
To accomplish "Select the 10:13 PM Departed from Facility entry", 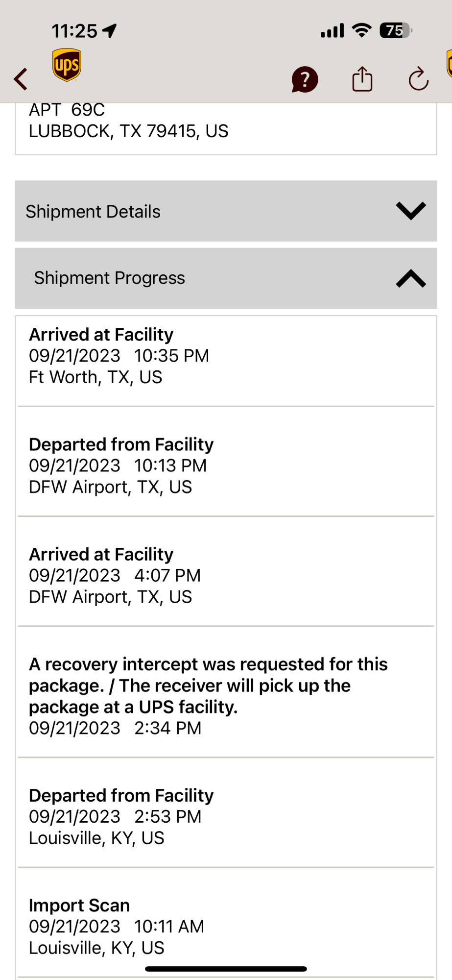I will click(x=121, y=465).
